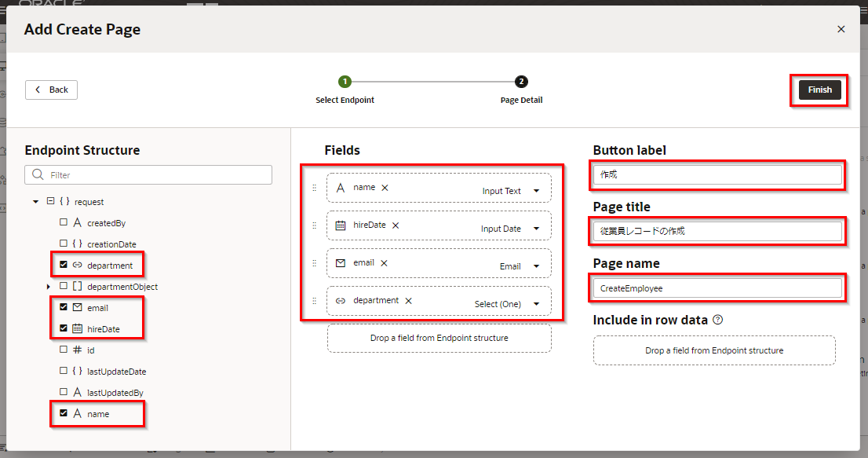Uncheck the department checkbox

(x=64, y=266)
